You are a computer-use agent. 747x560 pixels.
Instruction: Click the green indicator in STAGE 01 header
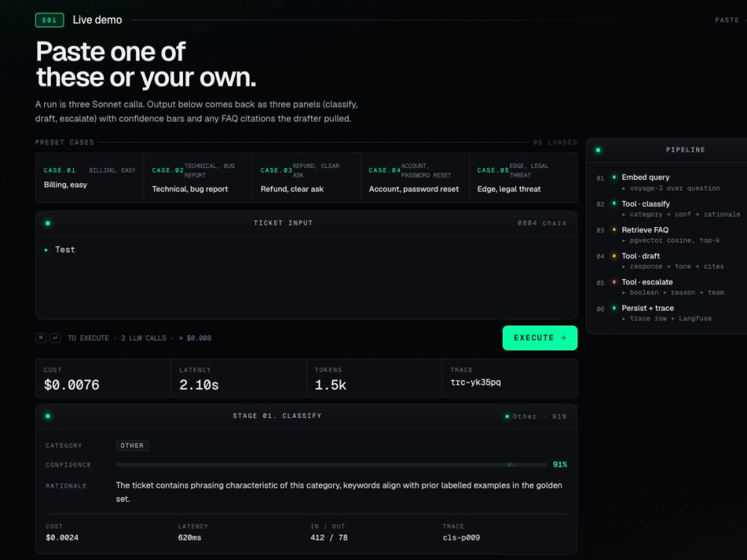point(48,416)
